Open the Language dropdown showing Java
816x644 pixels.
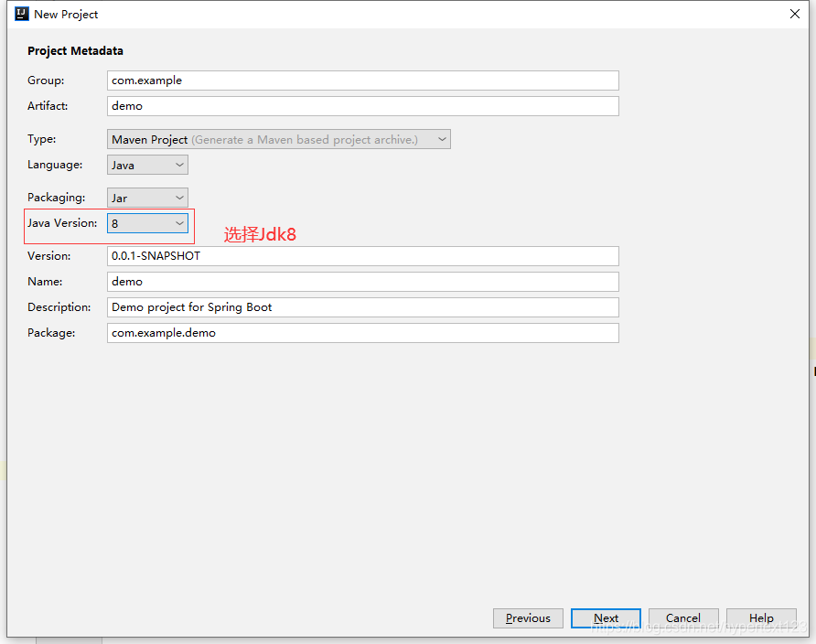tap(147, 165)
